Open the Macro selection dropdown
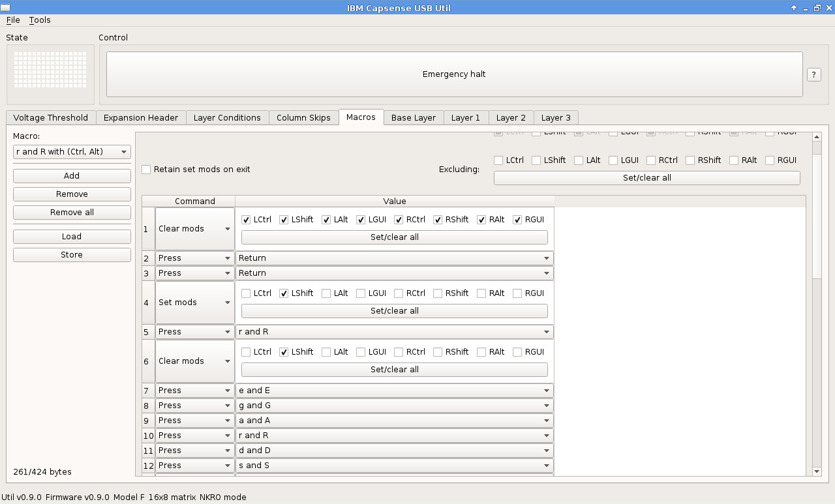Viewport: 835px width, 504px height. [72, 152]
